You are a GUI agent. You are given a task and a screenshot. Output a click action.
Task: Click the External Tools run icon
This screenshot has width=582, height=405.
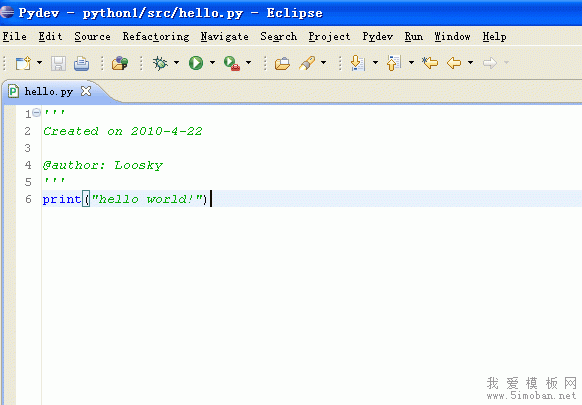(232, 63)
